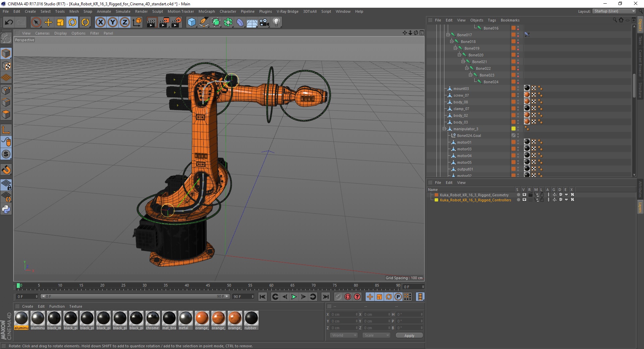
Task: Activate Texture mode in left toolbar
Action: [6, 65]
